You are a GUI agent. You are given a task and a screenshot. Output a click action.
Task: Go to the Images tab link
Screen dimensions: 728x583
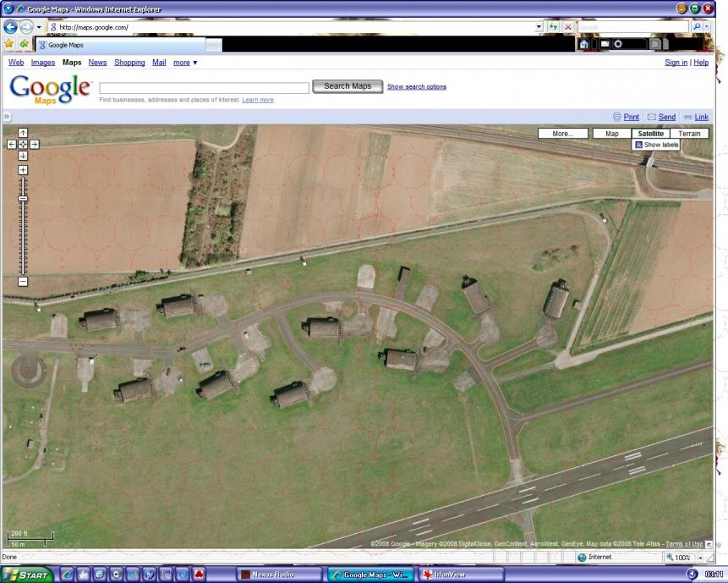43,63
